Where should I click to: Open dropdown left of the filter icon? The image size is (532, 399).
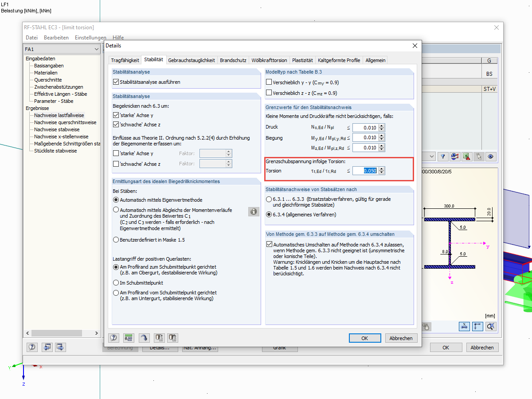tap(432, 156)
